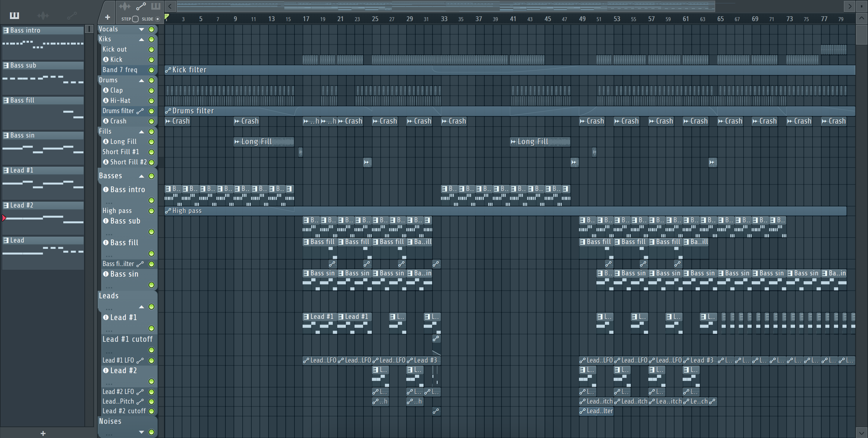
Task: Click the vertical scrollbar handle
Action: click(862, 34)
